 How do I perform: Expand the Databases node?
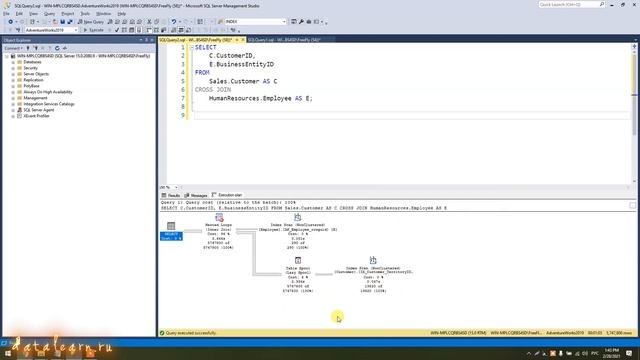coord(13,62)
